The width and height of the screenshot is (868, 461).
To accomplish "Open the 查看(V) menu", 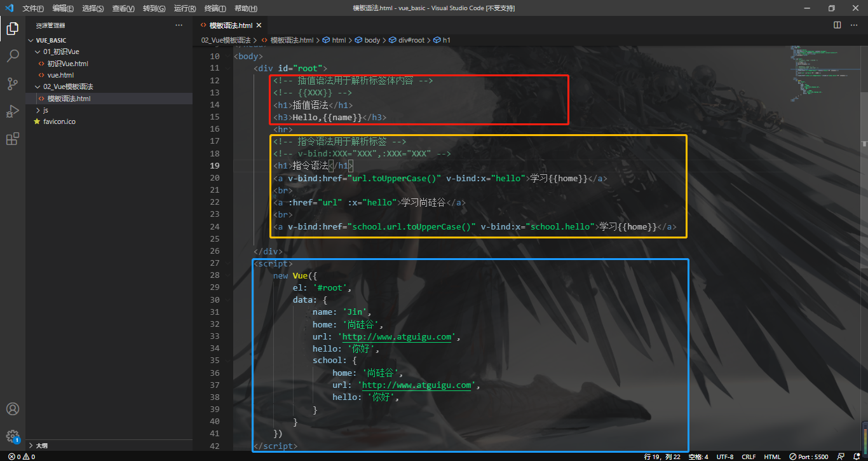I will point(123,8).
